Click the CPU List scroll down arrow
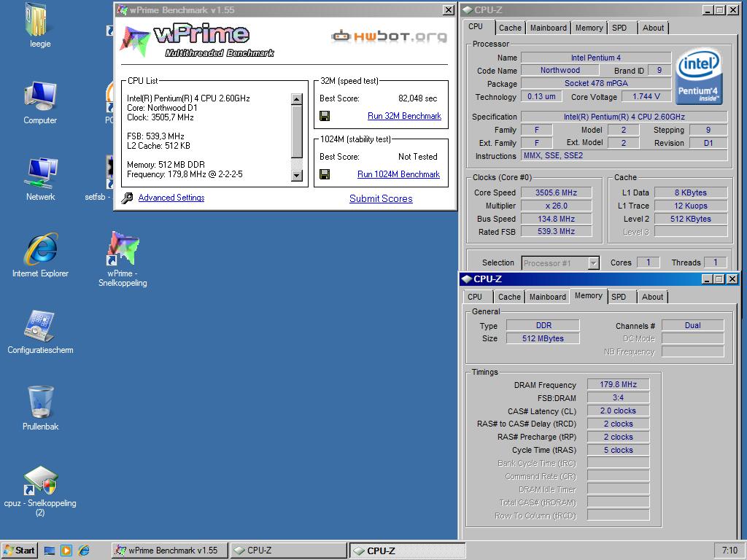Screen dimensions: 747x560 point(296,176)
